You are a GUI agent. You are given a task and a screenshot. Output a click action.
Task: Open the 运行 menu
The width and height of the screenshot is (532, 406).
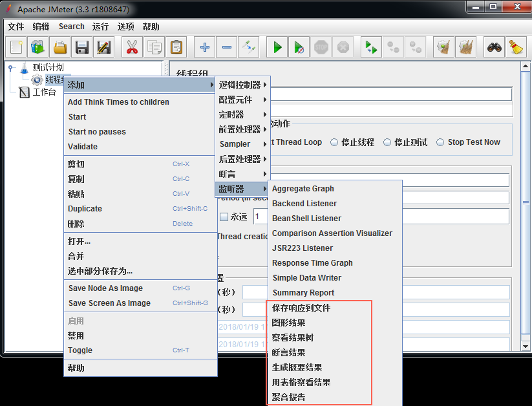(x=100, y=27)
